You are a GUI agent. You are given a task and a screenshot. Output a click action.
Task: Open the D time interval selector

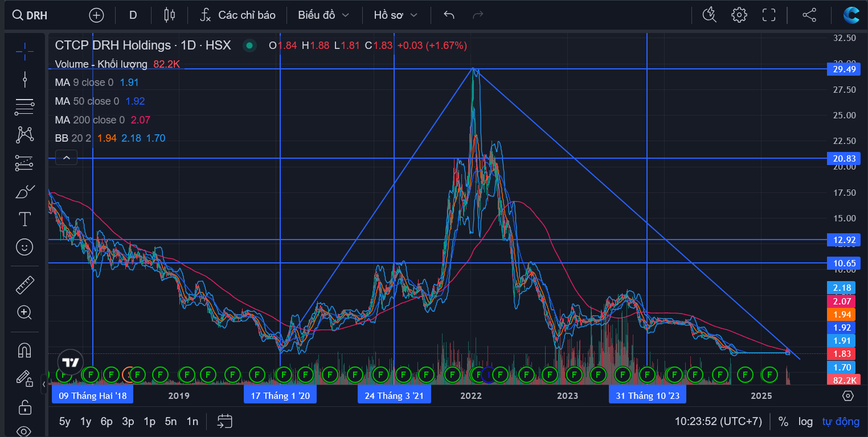133,15
